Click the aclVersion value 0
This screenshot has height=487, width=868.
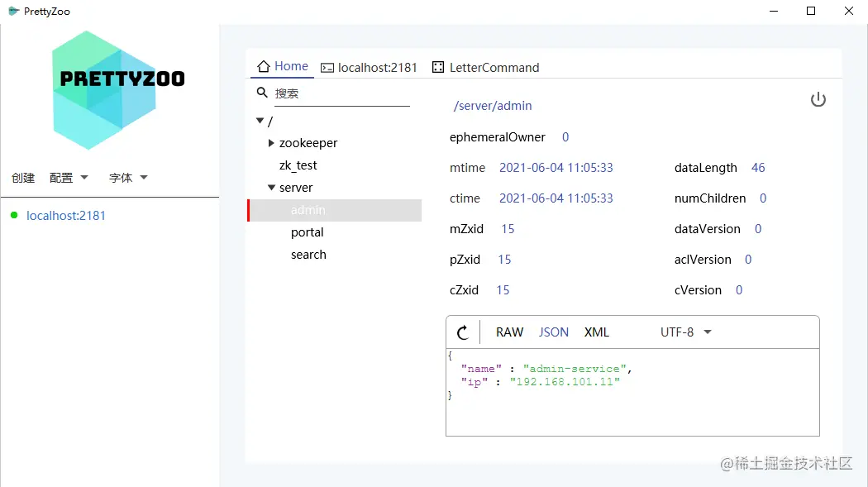tap(748, 260)
